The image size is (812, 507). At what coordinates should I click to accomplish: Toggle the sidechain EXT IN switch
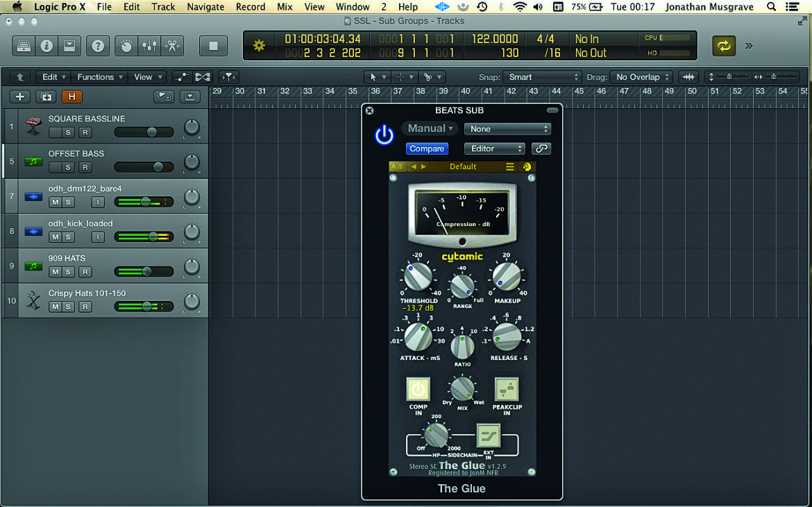click(489, 436)
